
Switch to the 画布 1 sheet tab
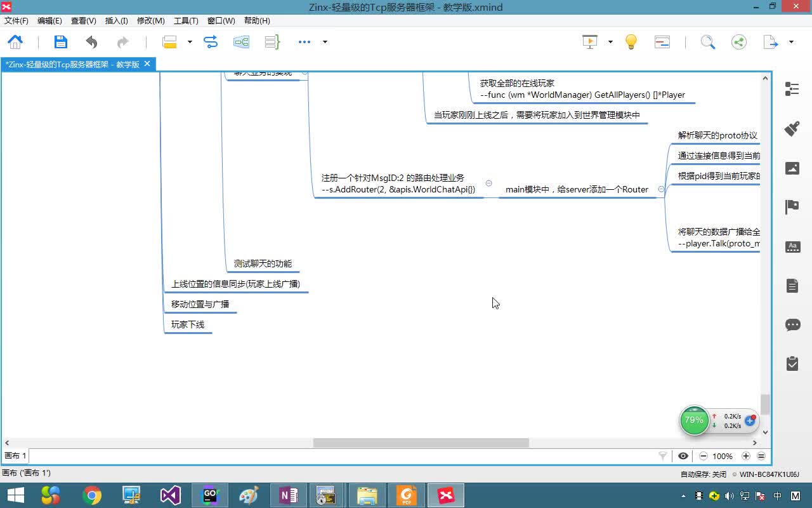(15, 456)
